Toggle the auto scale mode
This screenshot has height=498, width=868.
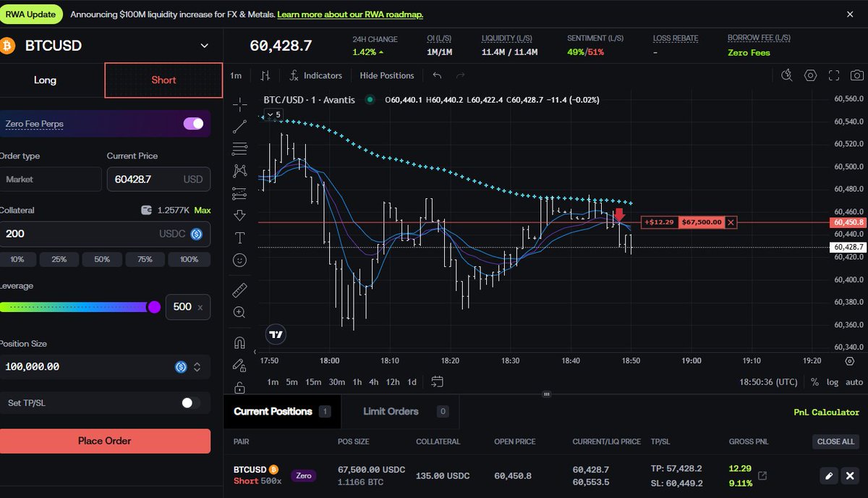pyautogui.click(x=854, y=382)
